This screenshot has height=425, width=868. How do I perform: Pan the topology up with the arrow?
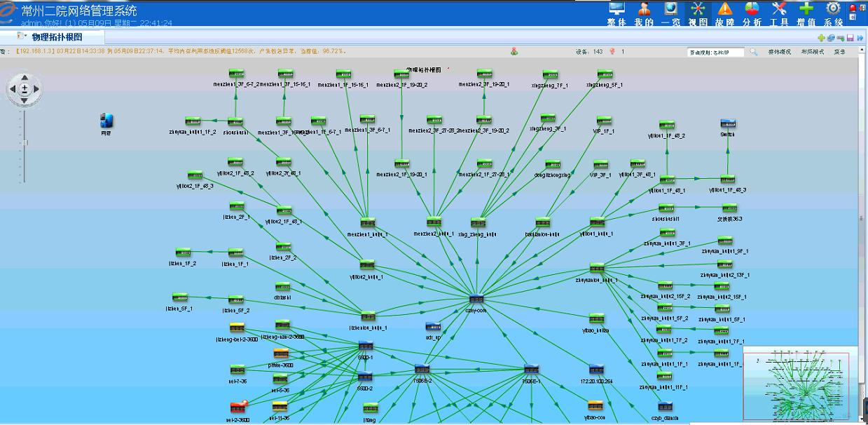[x=25, y=77]
